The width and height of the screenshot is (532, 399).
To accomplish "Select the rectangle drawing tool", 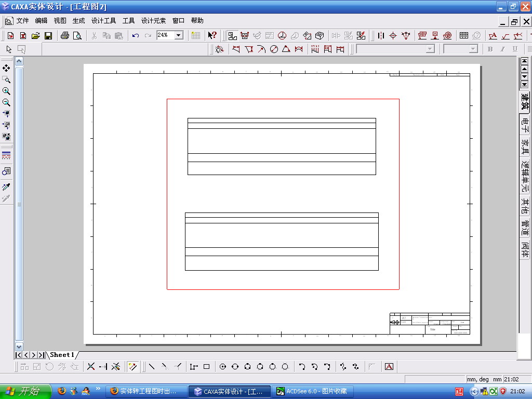I will [206, 366].
